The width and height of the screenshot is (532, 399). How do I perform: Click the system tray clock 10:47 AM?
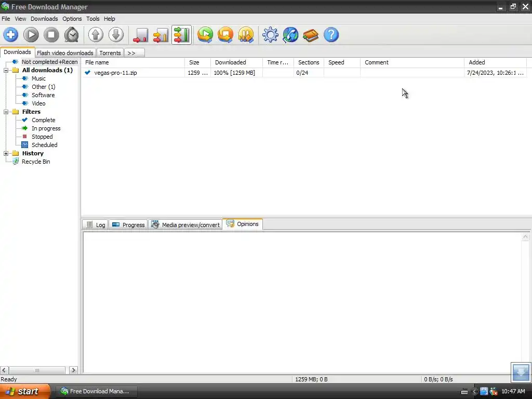(x=513, y=391)
